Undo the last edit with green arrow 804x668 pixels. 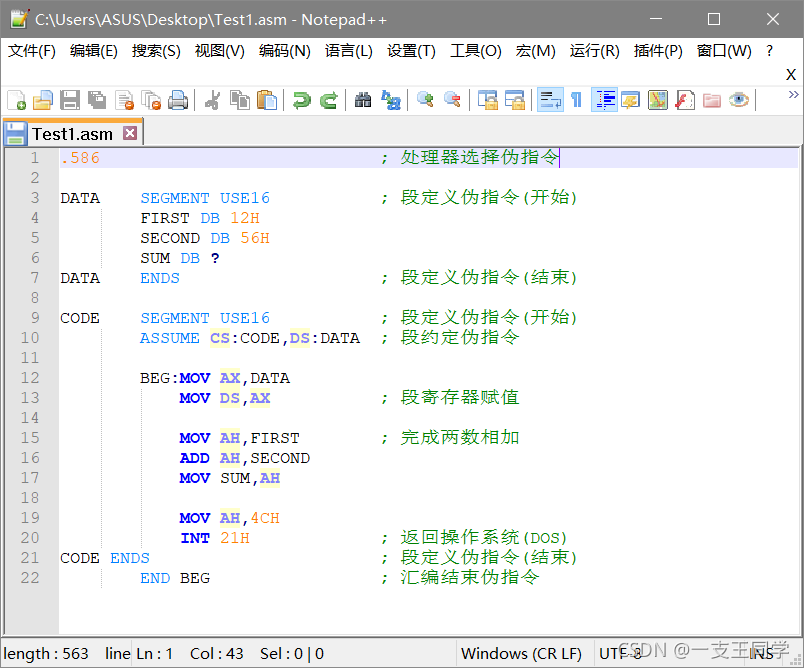302,100
